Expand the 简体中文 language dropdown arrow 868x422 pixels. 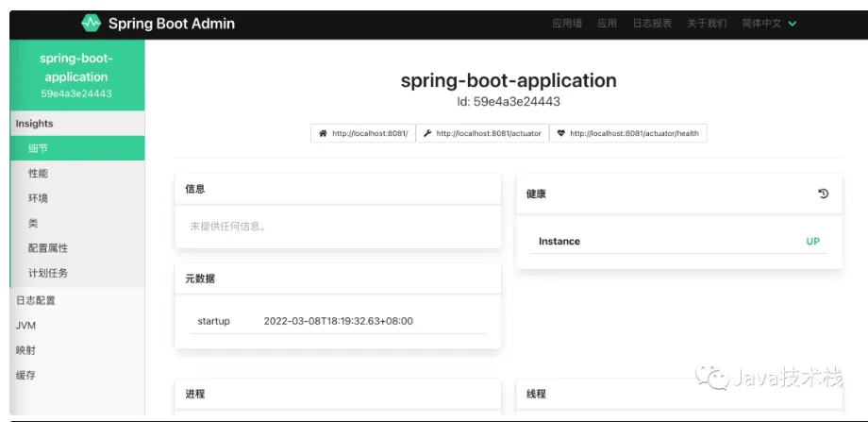pyautogui.click(x=793, y=24)
